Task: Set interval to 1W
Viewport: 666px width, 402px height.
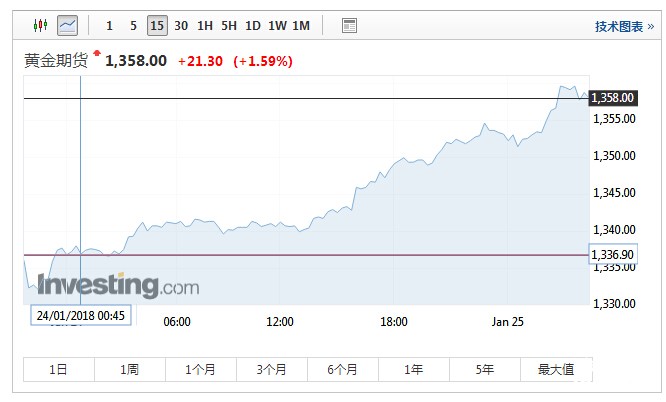Action: pos(277,25)
